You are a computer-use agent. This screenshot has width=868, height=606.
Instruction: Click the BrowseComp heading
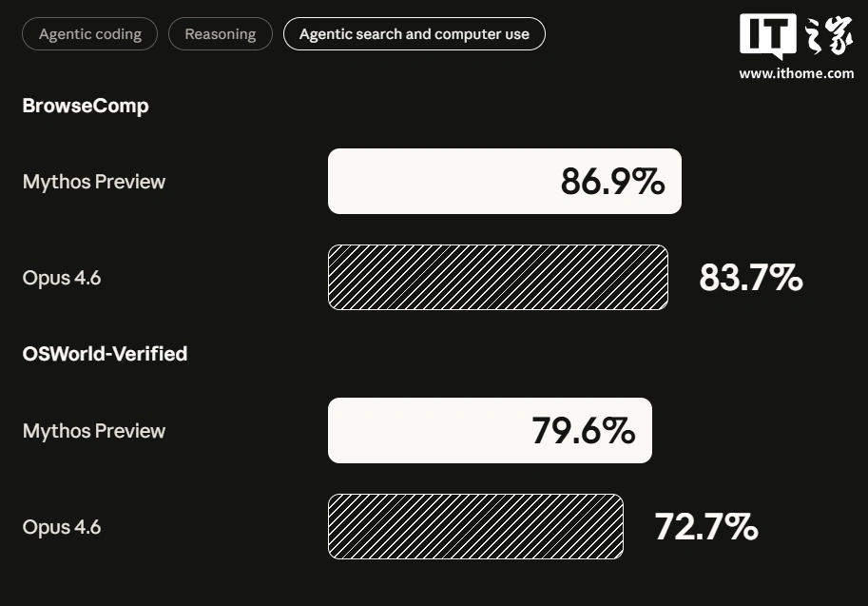[86, 106]
